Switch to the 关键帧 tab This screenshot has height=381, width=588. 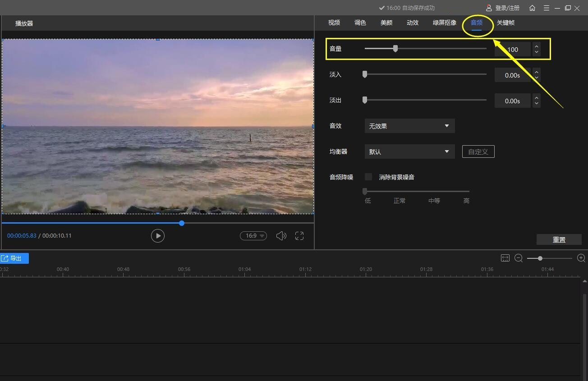505,23
